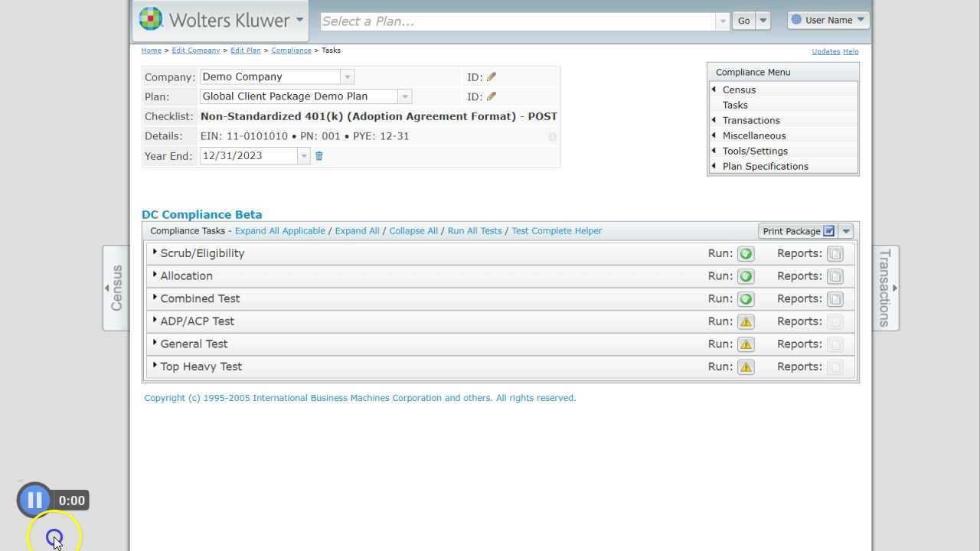Image resolution: width=980 pixels, height=551 pixels.
Task: Click the Test Complete Helper link
Action: pos(557,231)
